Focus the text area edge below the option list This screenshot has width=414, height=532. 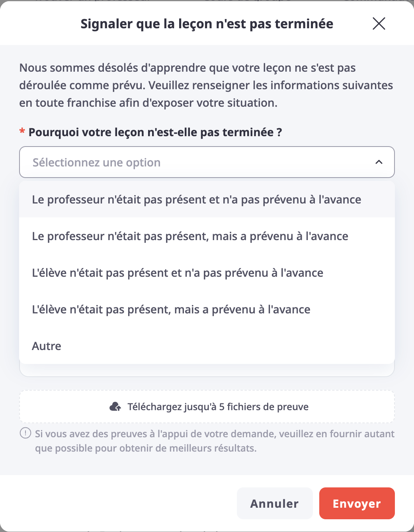coord(207,371)
